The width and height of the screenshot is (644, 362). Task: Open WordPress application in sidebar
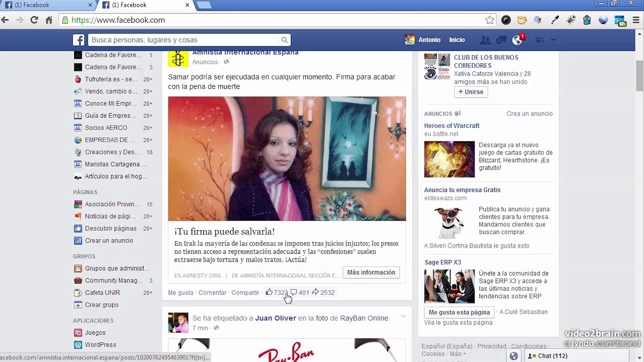tap(100, 345)
